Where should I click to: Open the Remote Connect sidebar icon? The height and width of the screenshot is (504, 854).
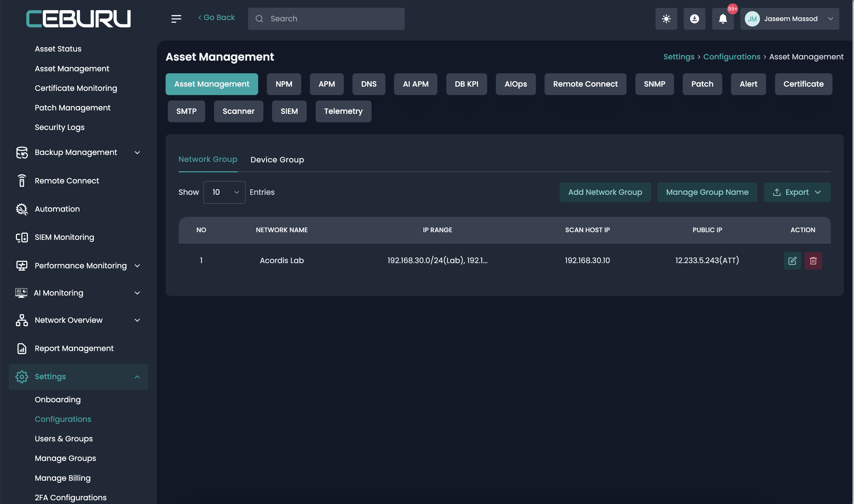tap(22, 181)
